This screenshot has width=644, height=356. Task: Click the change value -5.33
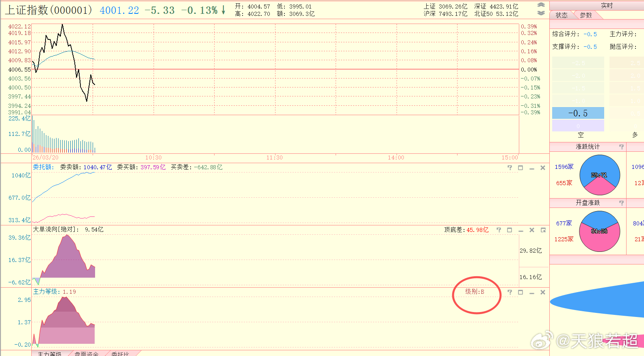tap(160, 11)
